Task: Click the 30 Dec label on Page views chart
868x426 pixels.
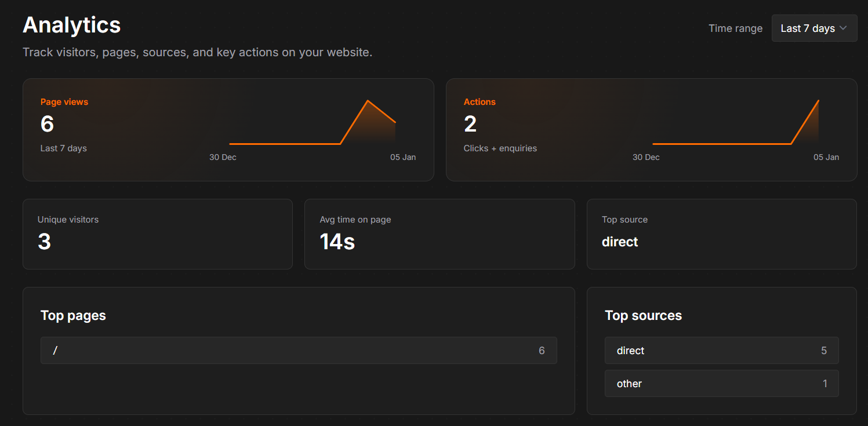Action: [x=222, y=156]
